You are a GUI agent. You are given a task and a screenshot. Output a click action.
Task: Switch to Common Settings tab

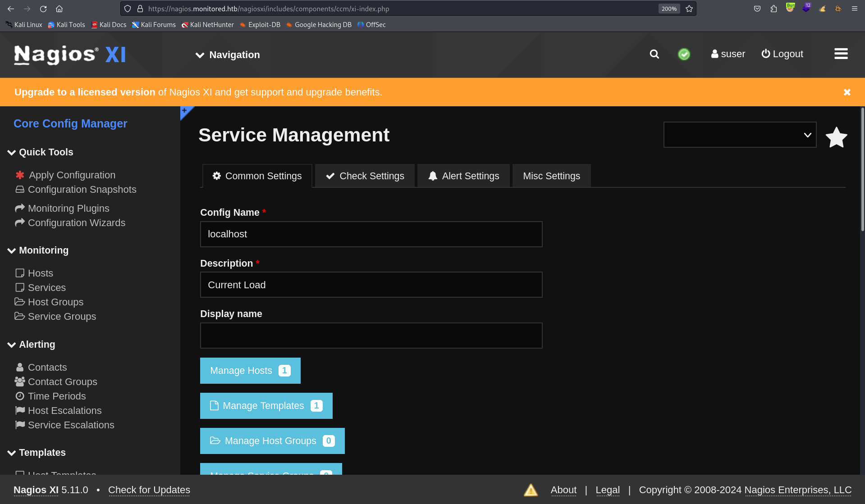click(x=257, y=176)
